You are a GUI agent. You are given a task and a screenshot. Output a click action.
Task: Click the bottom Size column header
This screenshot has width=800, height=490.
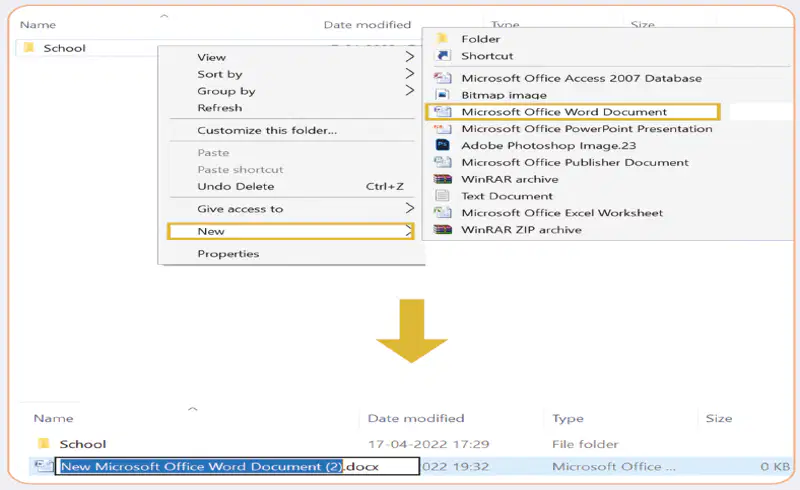point(719,418)
